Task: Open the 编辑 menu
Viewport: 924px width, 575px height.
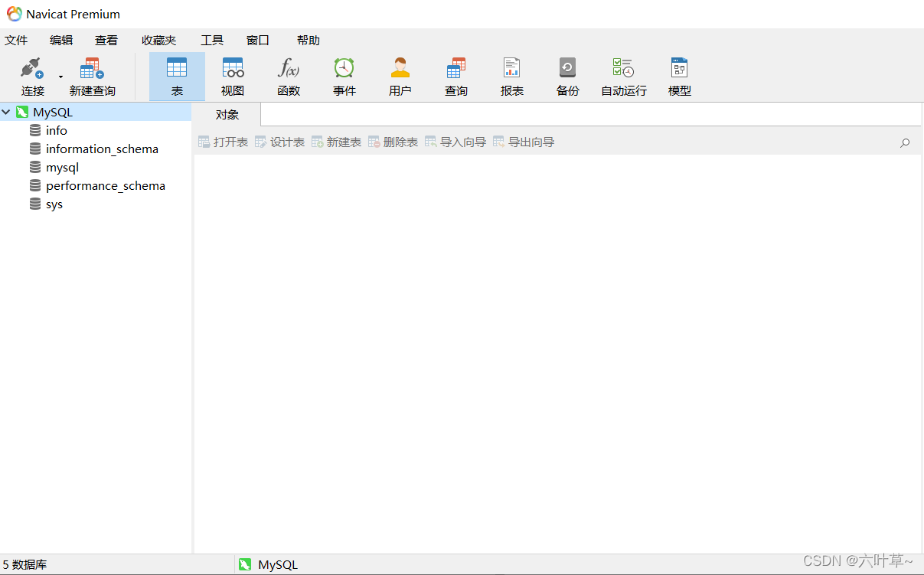Action: (x=61, y=41)
